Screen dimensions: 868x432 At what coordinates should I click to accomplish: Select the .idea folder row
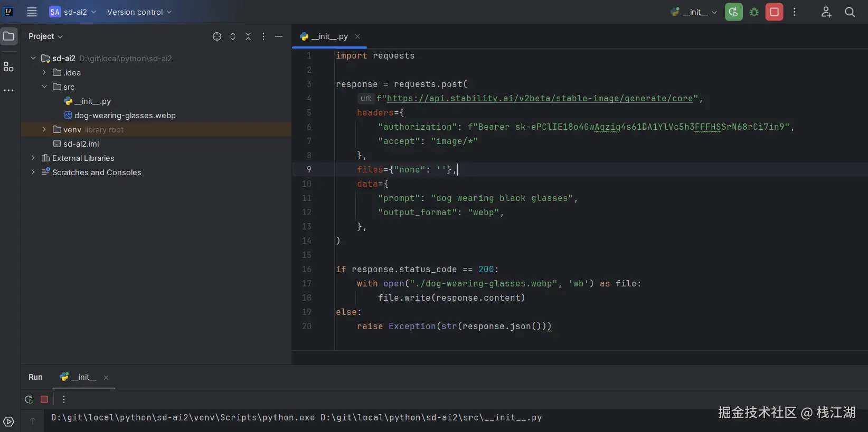[x=156, y=72]
